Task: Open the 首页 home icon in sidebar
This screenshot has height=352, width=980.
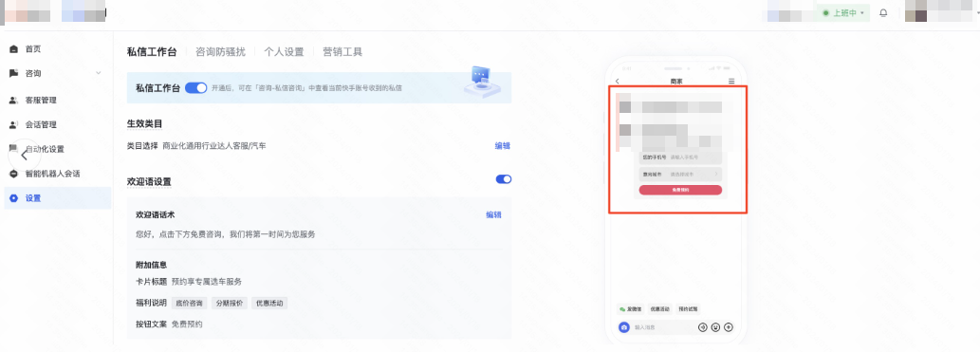Action: point(13,48)
